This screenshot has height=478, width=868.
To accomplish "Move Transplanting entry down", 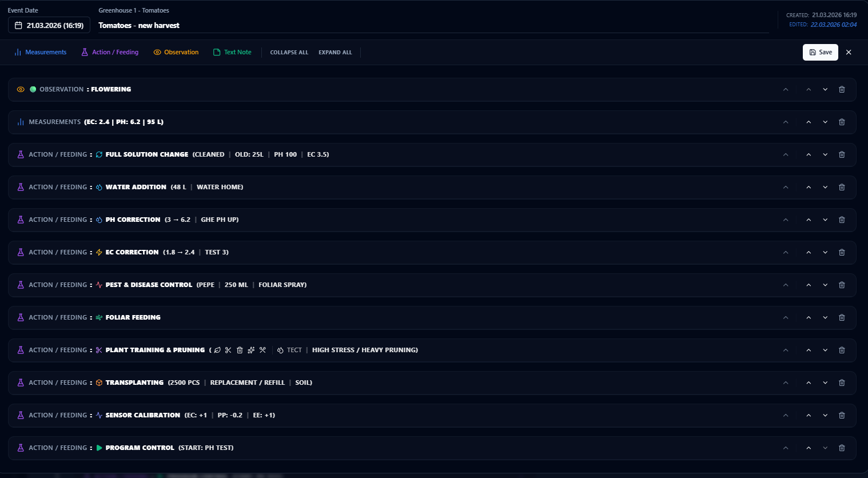I will [x=825, y=383].
